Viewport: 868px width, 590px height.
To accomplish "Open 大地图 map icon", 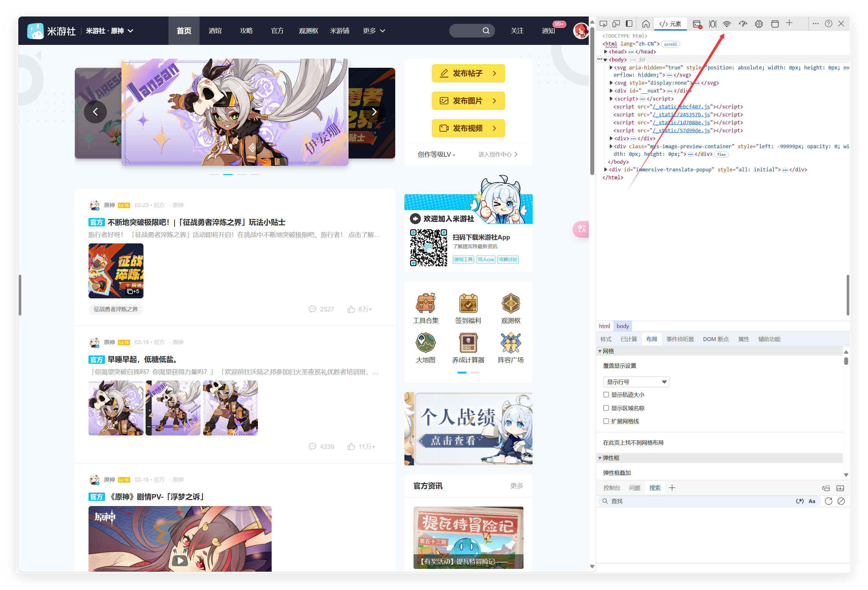I will (426, 348).
